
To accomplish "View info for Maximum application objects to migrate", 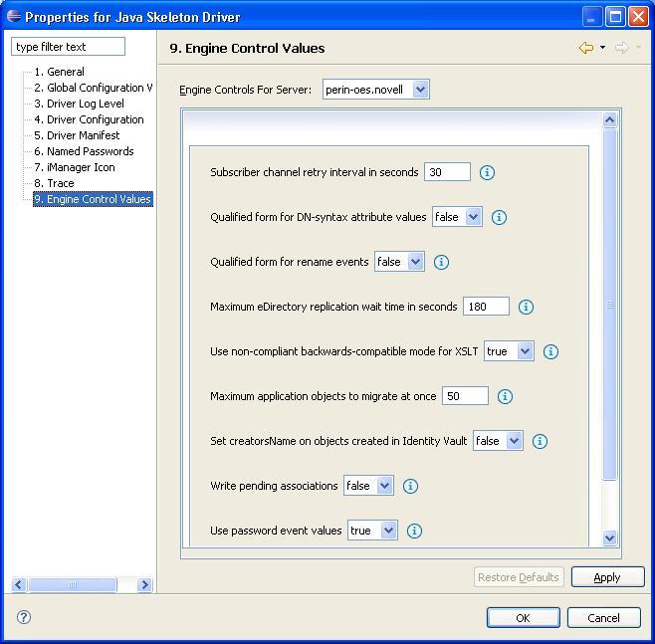I will coord(505,396).
